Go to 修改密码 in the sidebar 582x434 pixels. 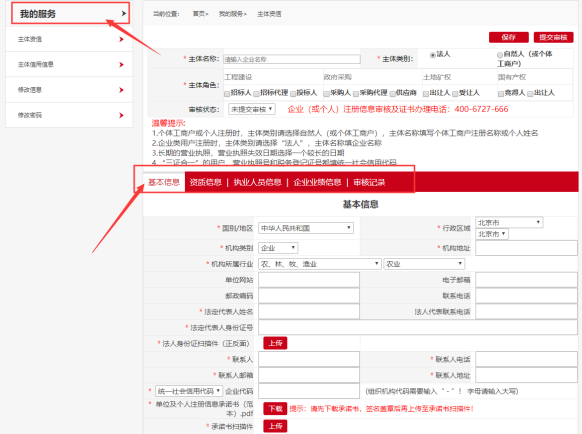tap(69, 115)
